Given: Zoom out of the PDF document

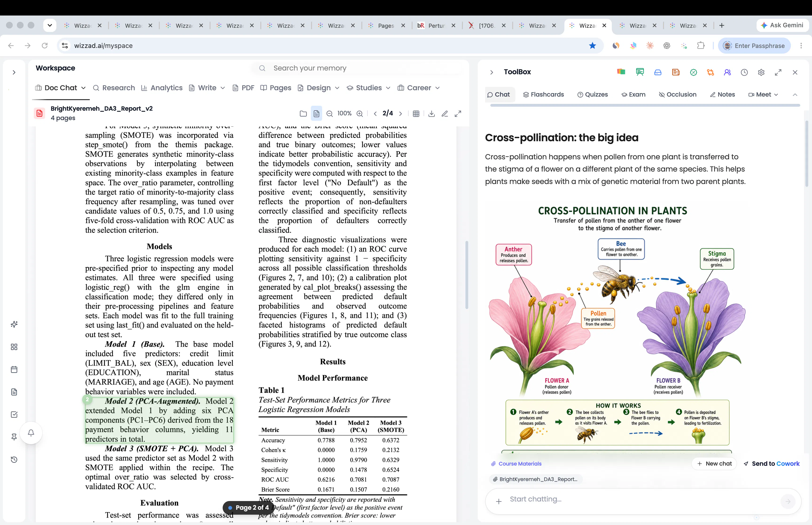Looking at the screenshot, I should (x=329, y=114).
